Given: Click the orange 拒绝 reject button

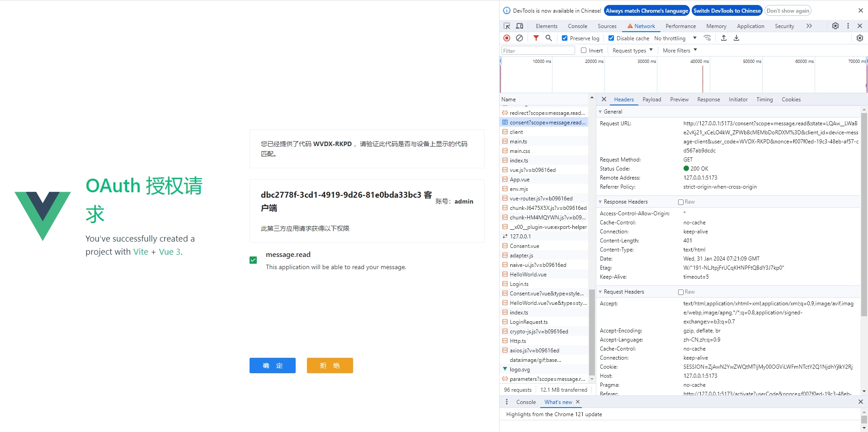Looking at the screenshot, I should click(x=330, y=366).
